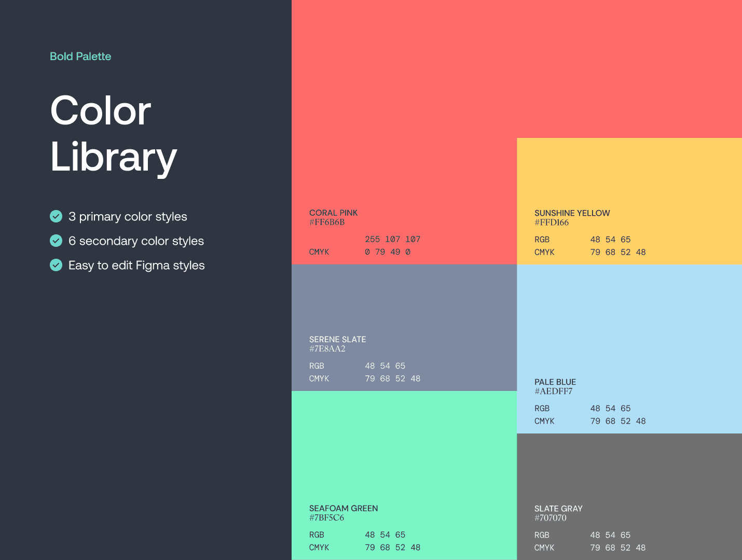The image size is (742, 560).
Task: Select the text 3 primary color styles
Action: (128, 216)
